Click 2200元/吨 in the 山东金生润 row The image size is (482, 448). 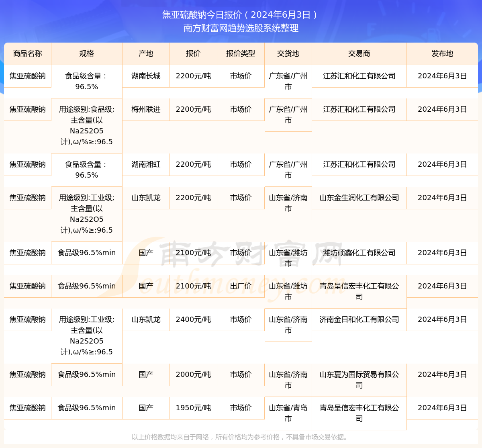click(x=193, y=198)
